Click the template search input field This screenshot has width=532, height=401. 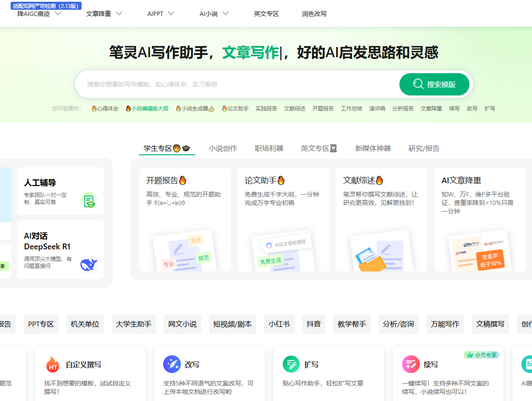[239, 84]
